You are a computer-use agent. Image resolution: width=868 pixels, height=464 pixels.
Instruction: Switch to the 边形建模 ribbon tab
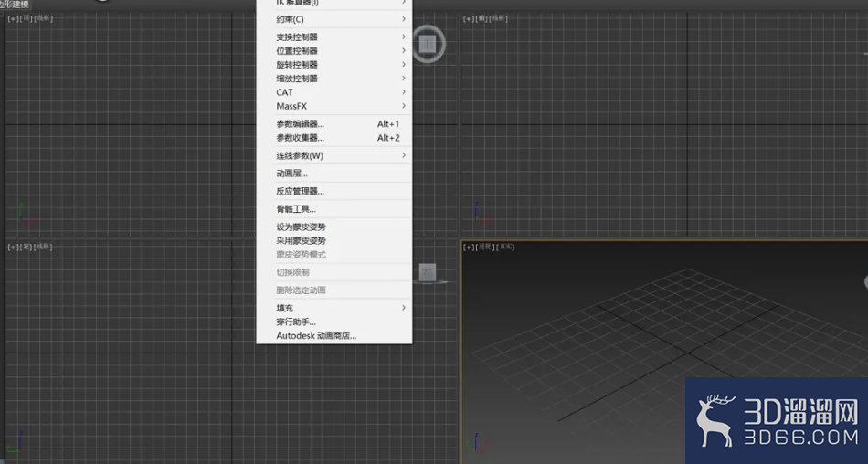[x=15, y=5]
